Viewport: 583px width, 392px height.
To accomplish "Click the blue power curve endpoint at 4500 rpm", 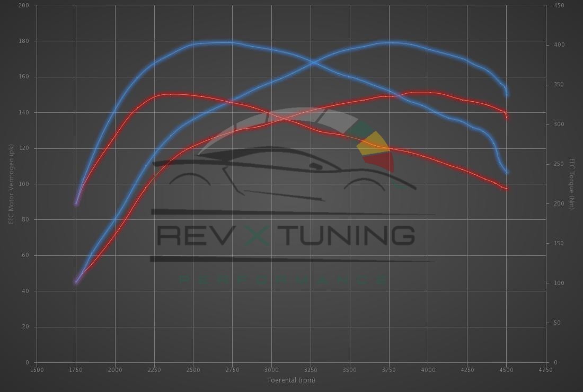I will [x=507, y=95].
